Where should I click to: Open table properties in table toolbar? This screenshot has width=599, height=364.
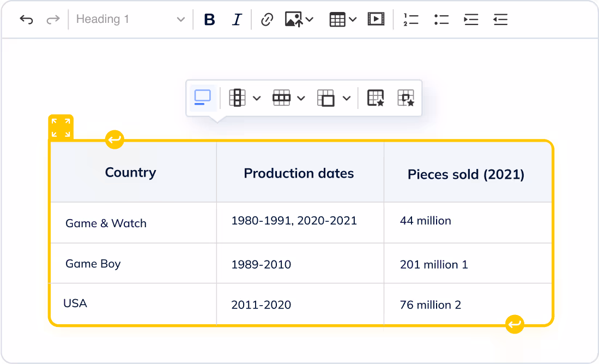pyautogui.click(x=376, y=98)
